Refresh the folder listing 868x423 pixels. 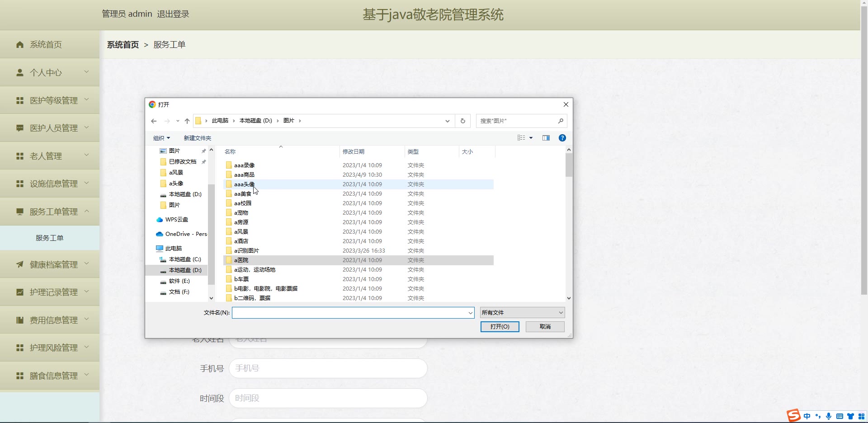tap(462, 121)
